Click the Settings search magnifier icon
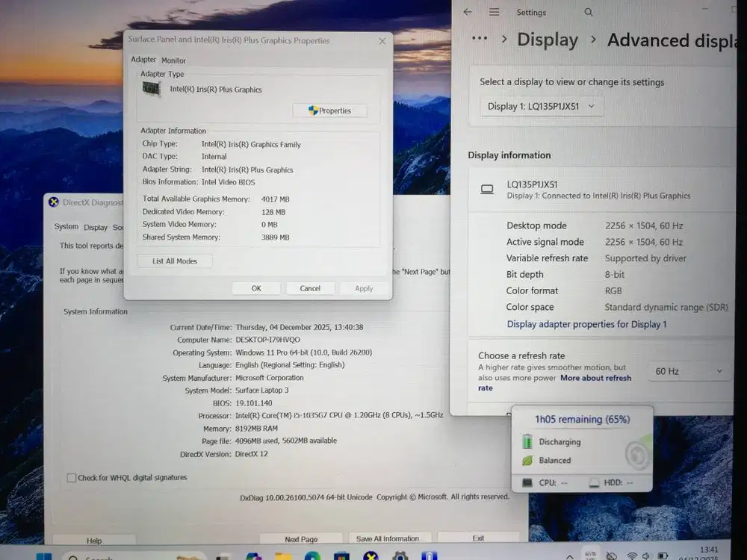747x560 pixels. coord(589,12)
